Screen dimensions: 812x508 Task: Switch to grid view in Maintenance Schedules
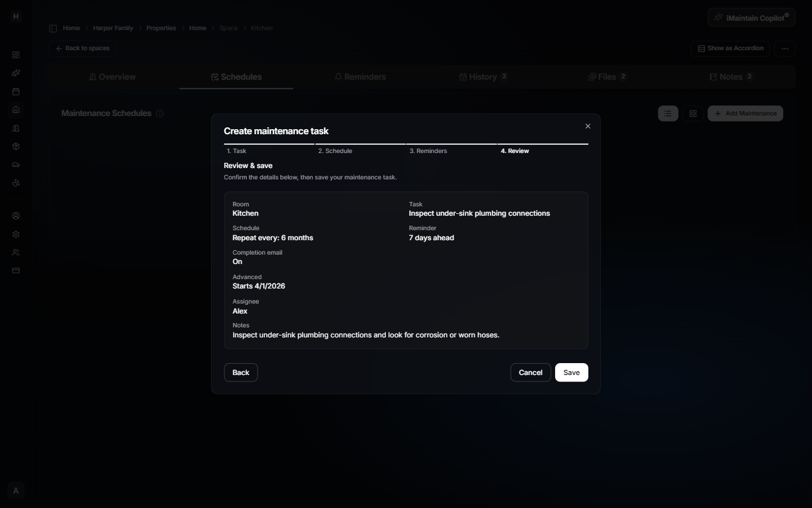click(693, 114)
